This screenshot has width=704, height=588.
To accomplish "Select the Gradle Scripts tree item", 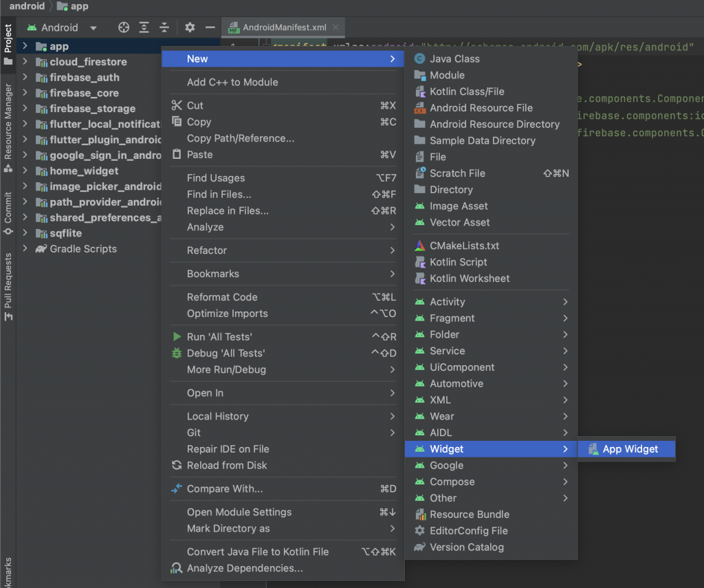I will tap(89, 248).
